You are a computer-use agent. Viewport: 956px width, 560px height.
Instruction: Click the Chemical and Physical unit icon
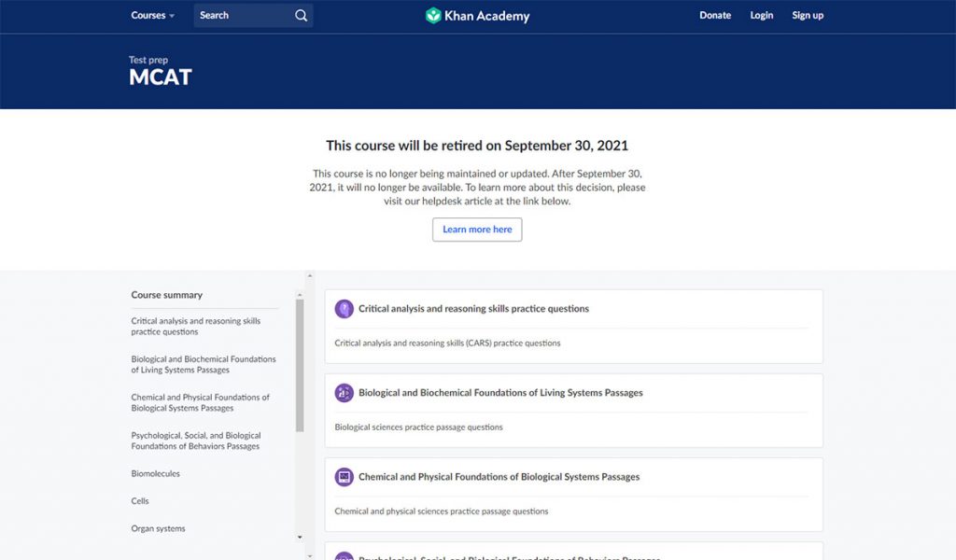pos(344,477)
